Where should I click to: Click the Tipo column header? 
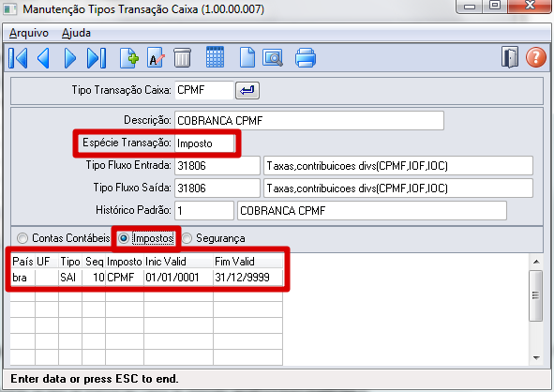point(70,262)
